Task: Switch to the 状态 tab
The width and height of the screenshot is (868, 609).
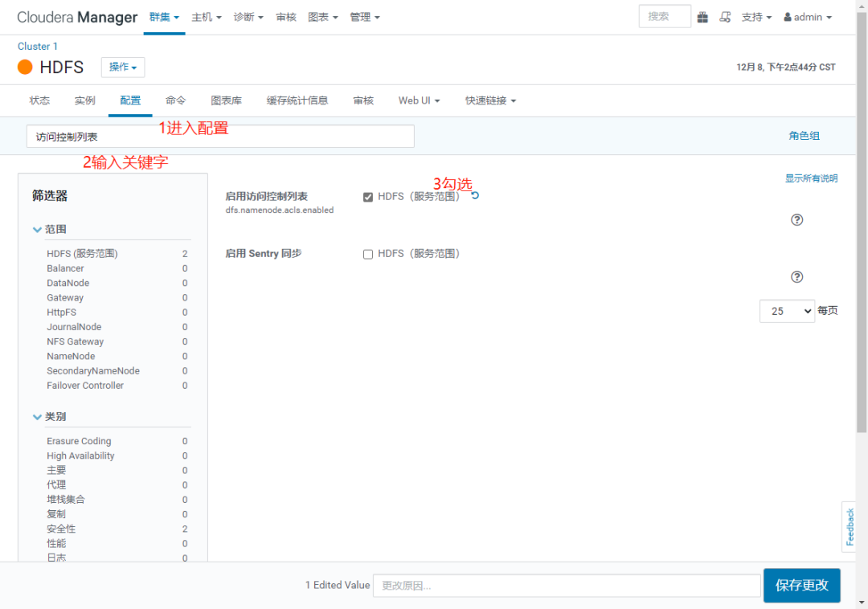Action: click(39, 100)
